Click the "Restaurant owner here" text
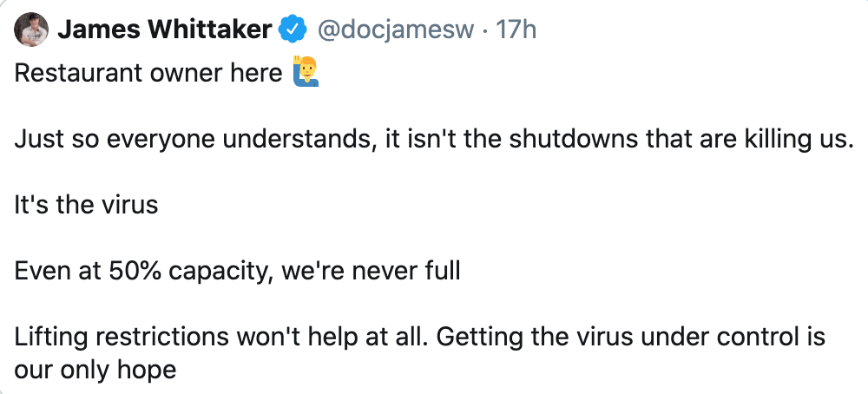 tap(148, 74)
